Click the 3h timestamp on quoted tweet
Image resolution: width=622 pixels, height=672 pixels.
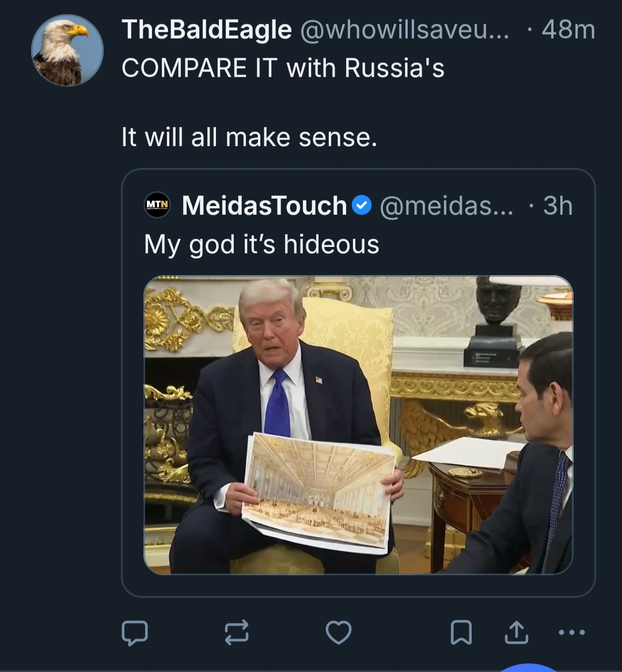[557, 206]
